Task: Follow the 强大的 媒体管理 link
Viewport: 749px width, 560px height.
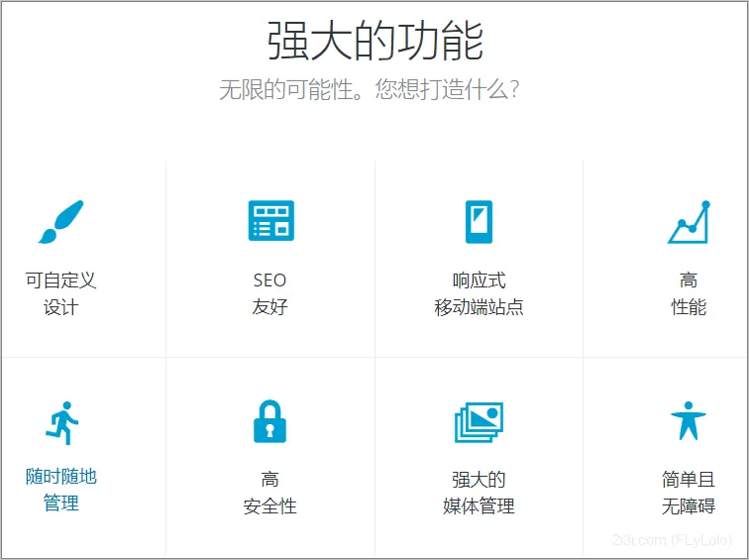Action: pyautogui.click(x=479, y=493)
